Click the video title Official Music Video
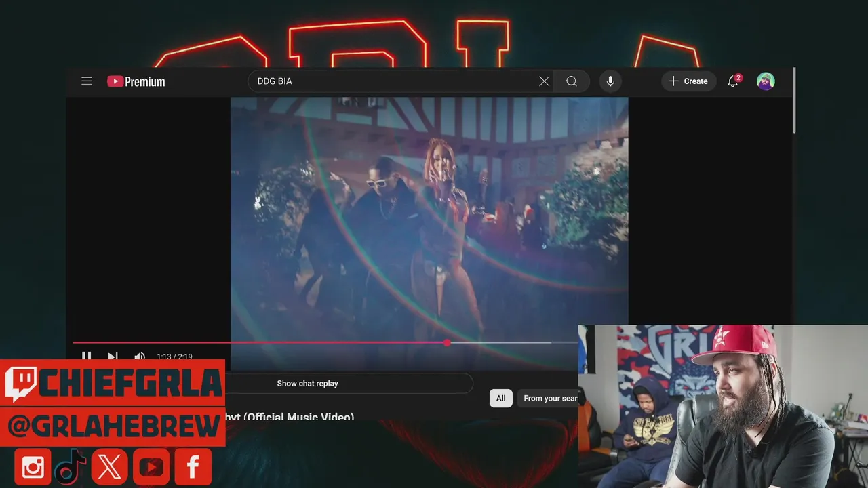 coord(290,416)
